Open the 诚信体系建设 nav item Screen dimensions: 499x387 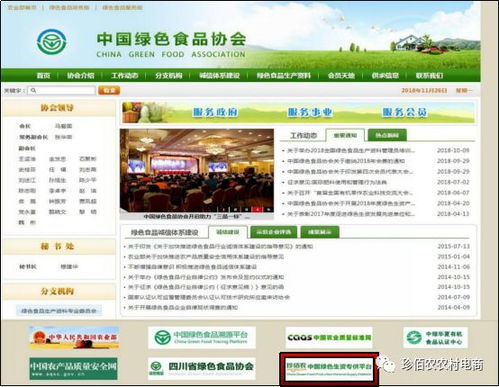219,76
